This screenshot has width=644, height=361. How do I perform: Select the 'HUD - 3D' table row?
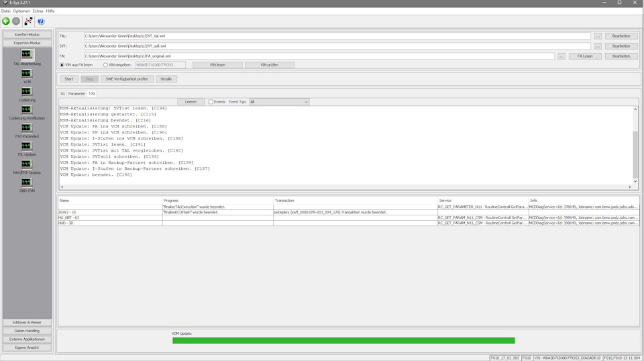point(349,223)
